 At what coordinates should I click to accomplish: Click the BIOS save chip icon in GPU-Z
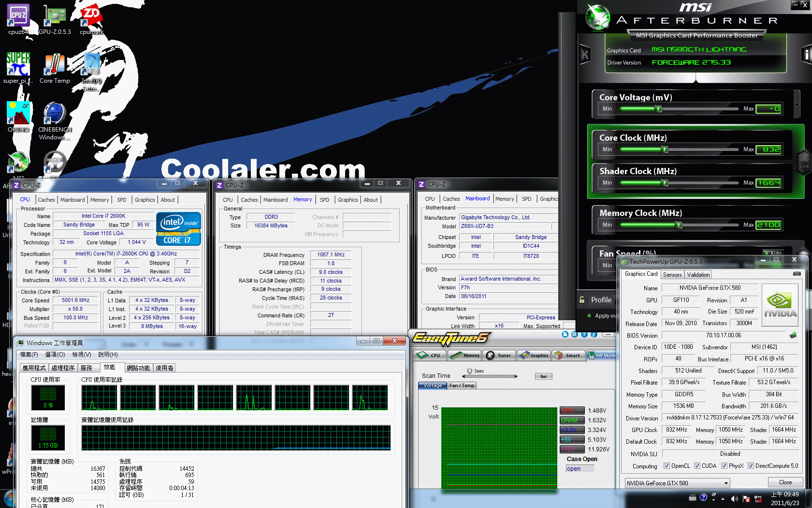pyautogui.click(x=793, y=335)
